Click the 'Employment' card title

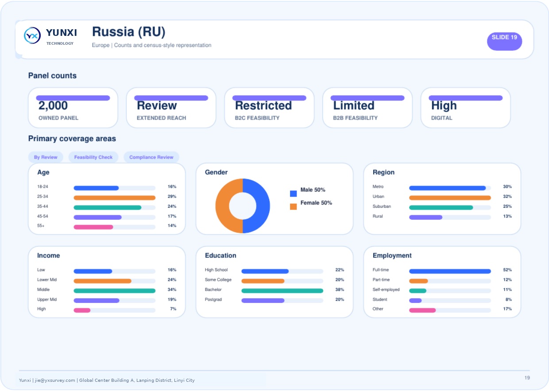click(x=392, y=256)
